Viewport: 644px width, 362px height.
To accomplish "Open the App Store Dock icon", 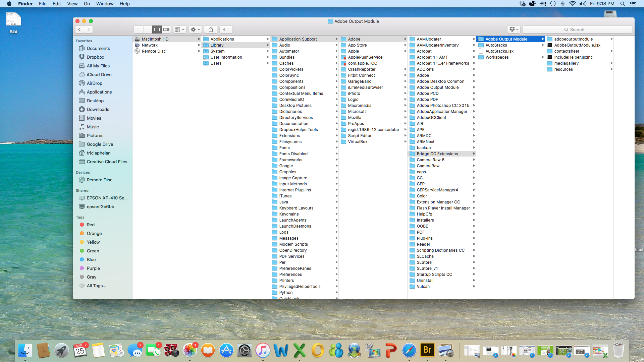I will [x=226, y=350].
